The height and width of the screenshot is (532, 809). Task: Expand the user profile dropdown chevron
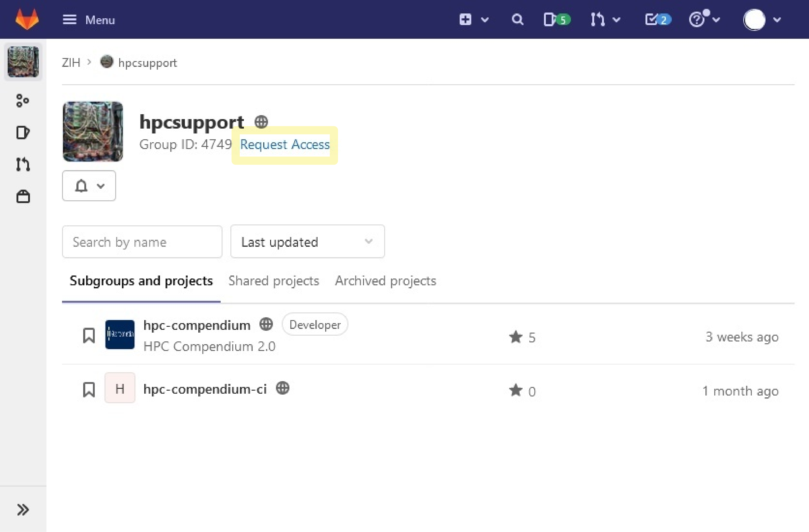tap(777, 20)
